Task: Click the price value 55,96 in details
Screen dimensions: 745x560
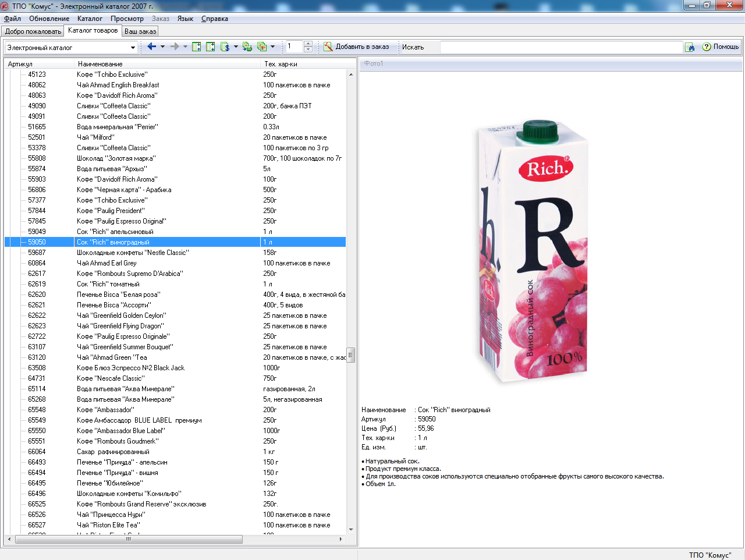Action: point(426,428)
